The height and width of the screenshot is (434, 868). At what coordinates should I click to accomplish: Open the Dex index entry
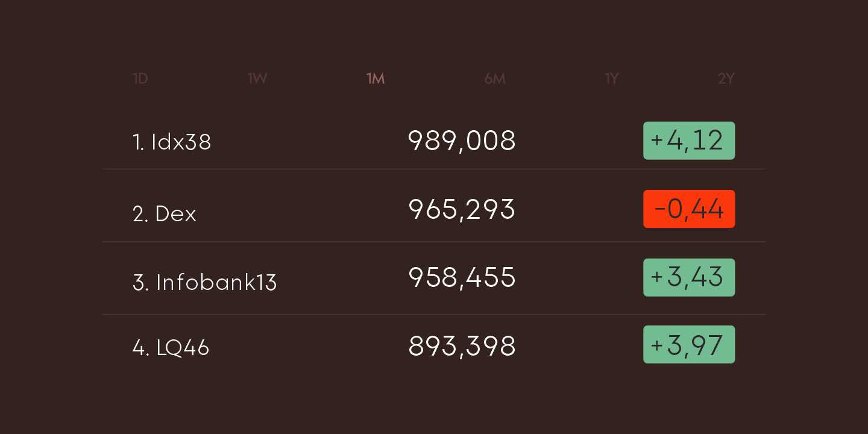click(165, 214)
